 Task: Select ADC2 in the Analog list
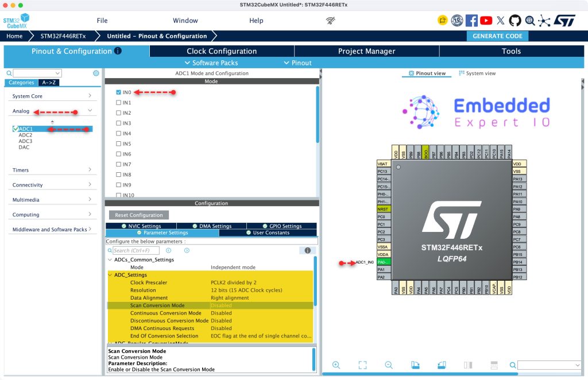click(25, 135)
